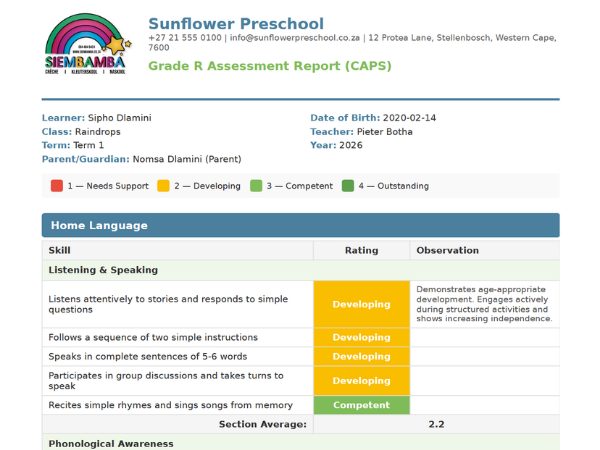Click Developing rating for Follows a sequence row
Viewport: 600px width, 450px height.
point(362,338)
